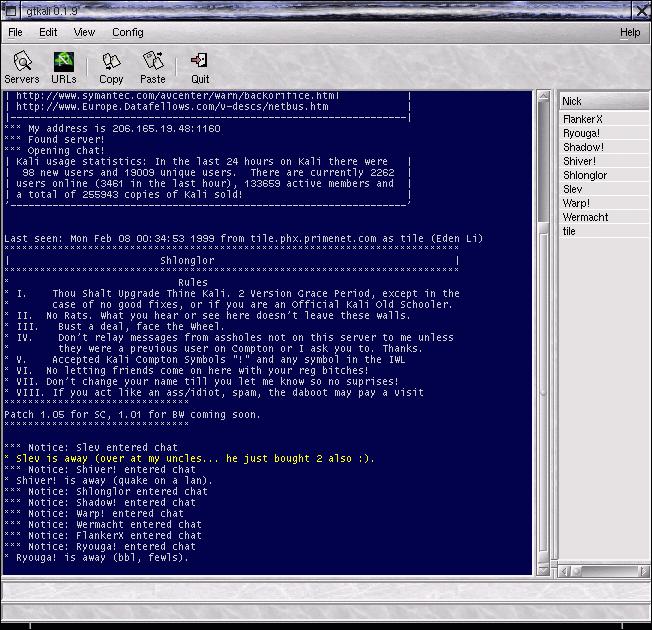Select user FlankerX in nick list
Image resolution: width=652 pixels, height=630 pixels.
582,119
